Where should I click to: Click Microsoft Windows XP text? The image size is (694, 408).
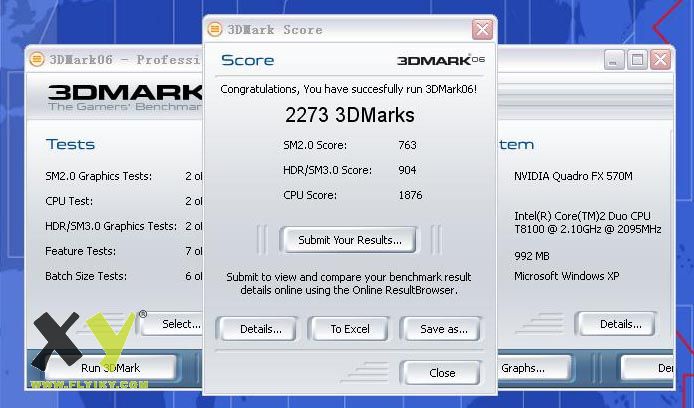(567, 276)
